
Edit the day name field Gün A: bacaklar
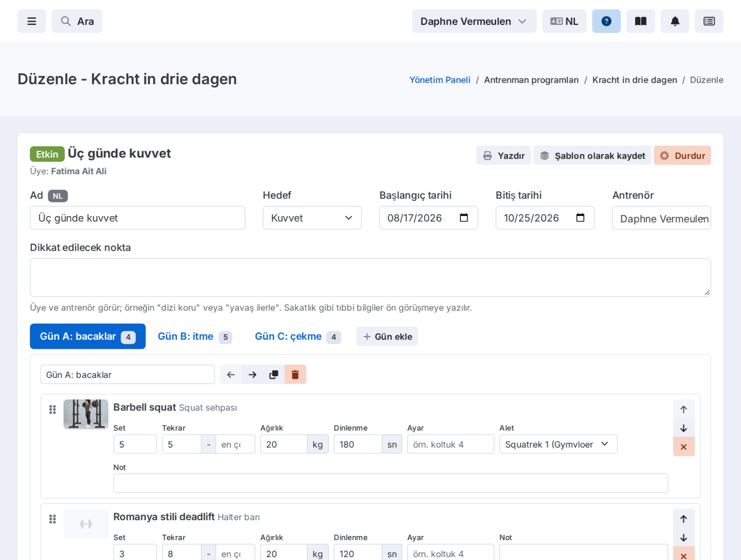pyautogui.click(x=127, y=374)
